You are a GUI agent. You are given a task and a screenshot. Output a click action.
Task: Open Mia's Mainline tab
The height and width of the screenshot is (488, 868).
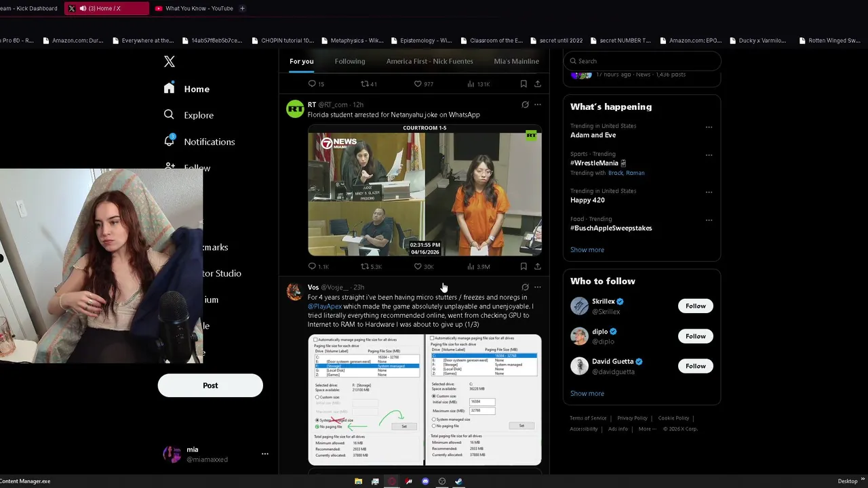(x=517, y=61)
